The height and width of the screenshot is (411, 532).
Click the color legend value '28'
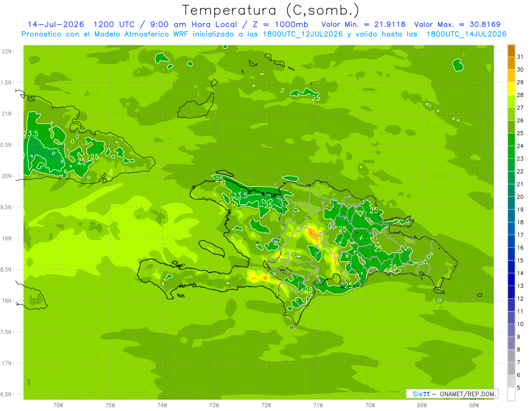pos(520,94)
